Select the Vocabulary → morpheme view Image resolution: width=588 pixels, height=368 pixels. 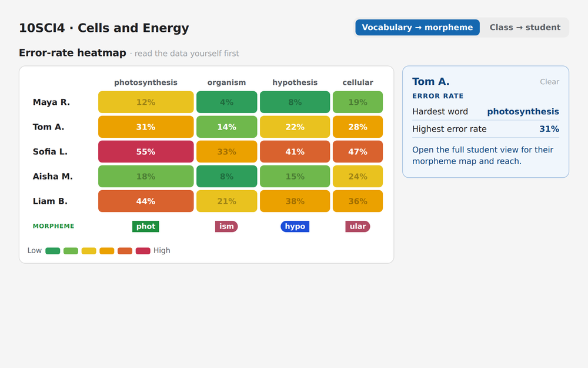[417, 28]
